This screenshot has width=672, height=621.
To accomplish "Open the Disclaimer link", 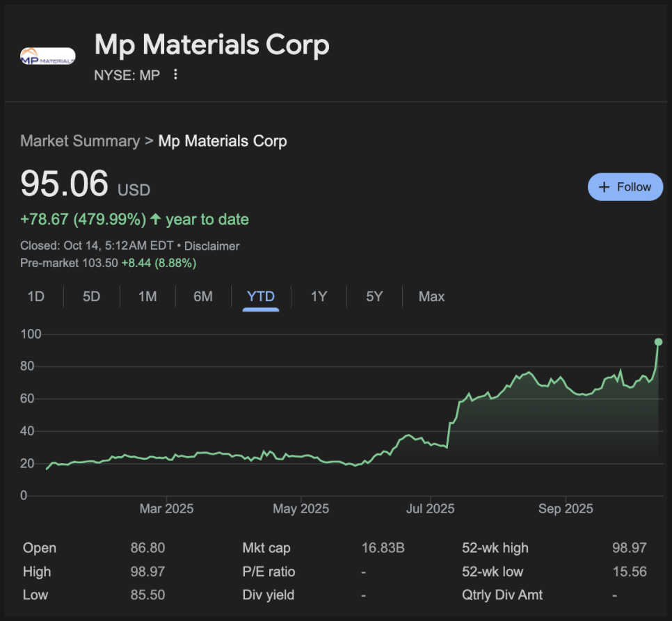I will [211, 246].
